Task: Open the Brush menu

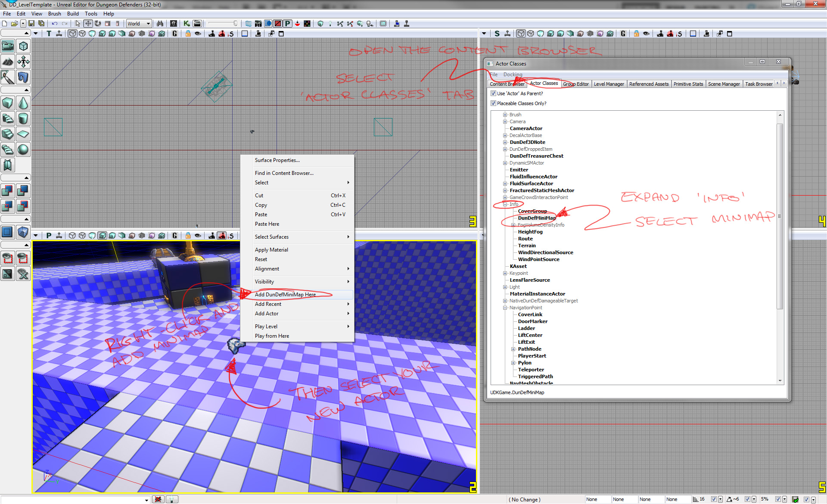Action: [x=55, y=13]
